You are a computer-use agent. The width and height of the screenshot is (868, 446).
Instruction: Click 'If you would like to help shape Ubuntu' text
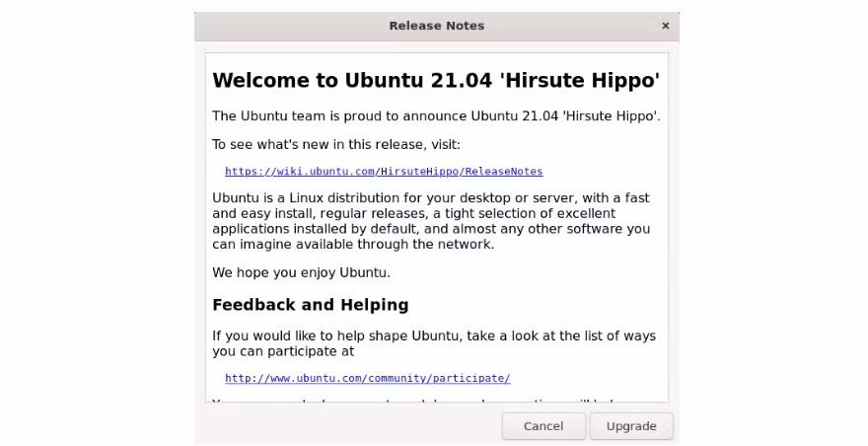pos(434,343)
